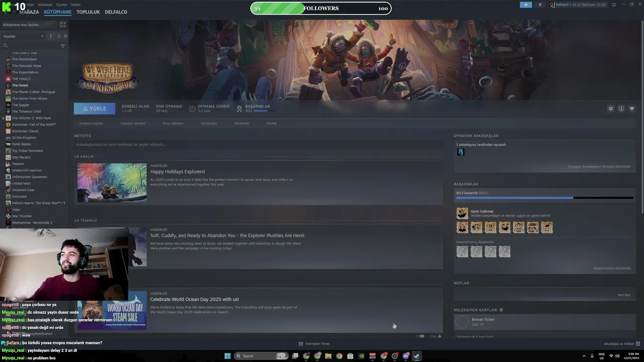
Task: Open Tartışmalar discussions link
Action: click(209, 123)
